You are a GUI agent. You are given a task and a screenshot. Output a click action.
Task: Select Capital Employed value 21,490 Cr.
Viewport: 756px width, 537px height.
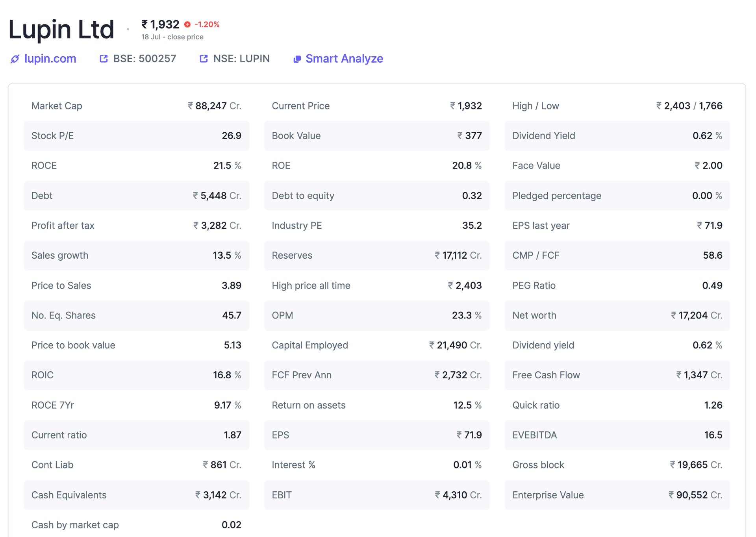456,345
